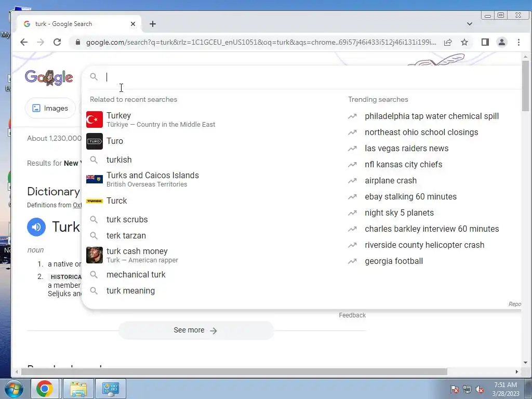The height and width of the screenshot is (399, 532).
Task: Click the Google doodle logo
Action: 49,77
